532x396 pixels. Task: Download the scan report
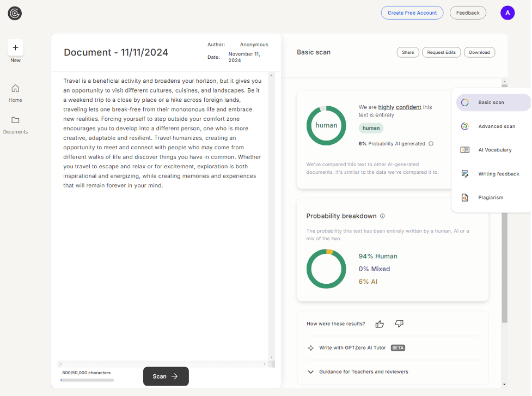[x=479, y=52]
